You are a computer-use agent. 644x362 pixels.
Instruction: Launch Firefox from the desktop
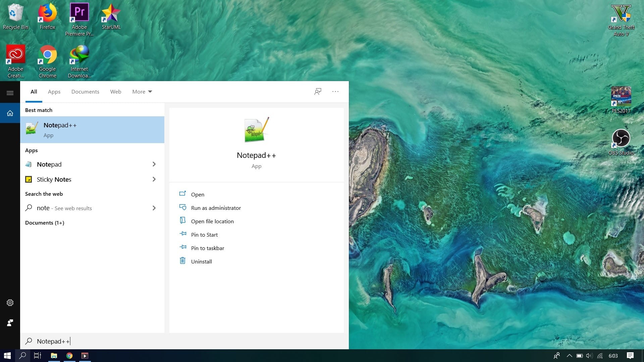[47, 16]
